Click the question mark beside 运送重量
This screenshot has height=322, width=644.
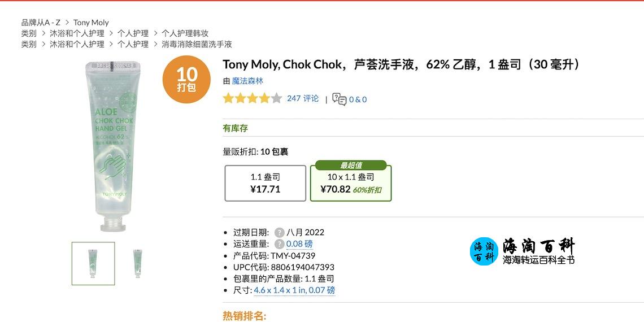(280, 244)
